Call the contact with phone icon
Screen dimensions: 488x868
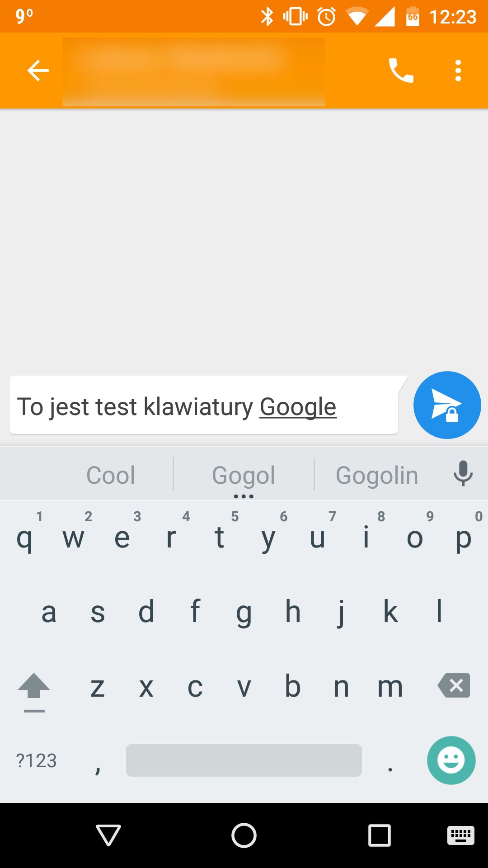(x=401, y=71)
